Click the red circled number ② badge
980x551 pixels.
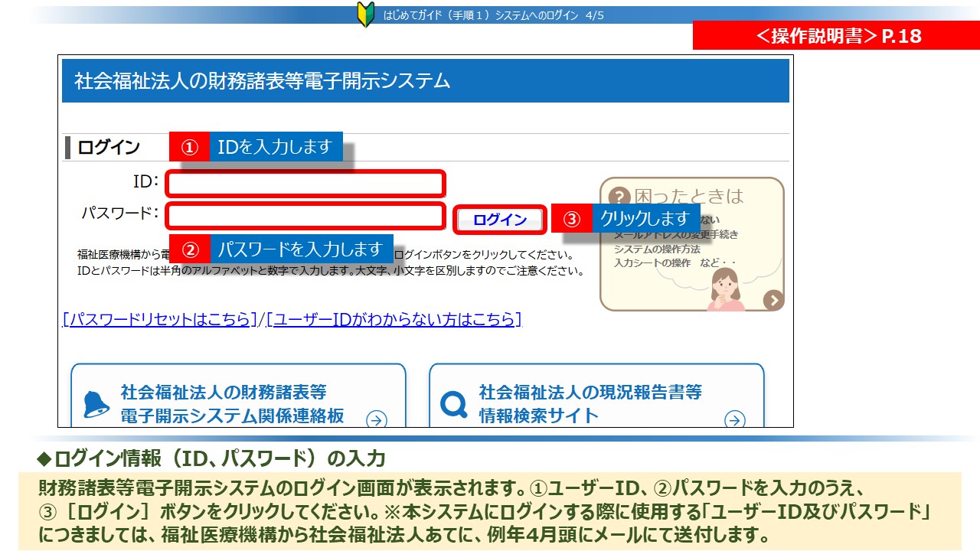189,249
